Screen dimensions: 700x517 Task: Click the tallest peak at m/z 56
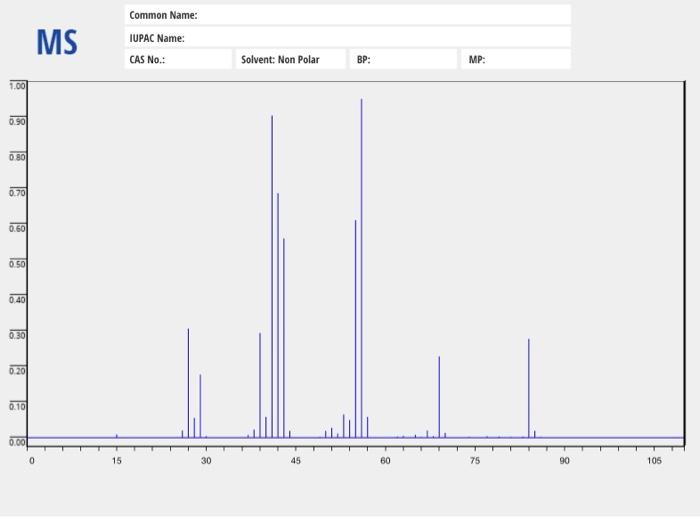click(362, 268)
